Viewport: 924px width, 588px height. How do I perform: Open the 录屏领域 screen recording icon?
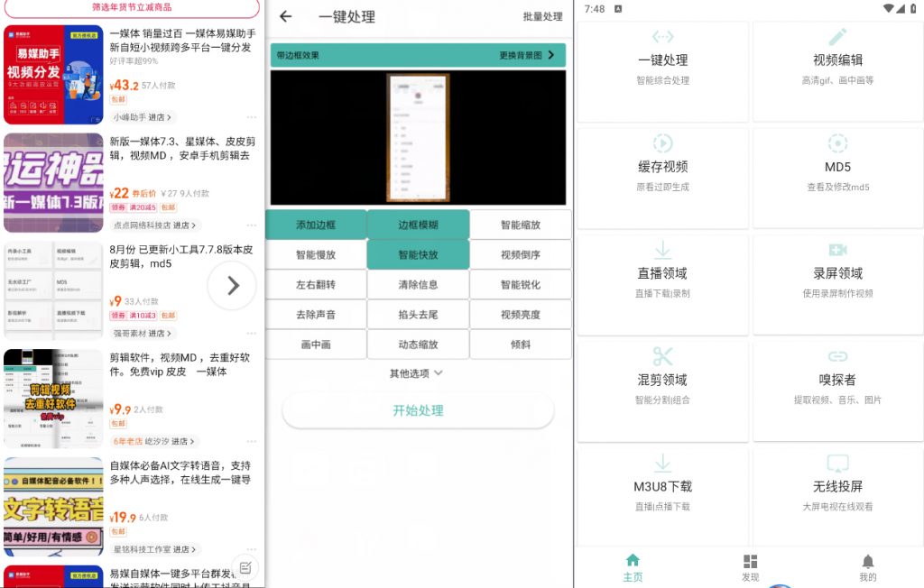837,250
